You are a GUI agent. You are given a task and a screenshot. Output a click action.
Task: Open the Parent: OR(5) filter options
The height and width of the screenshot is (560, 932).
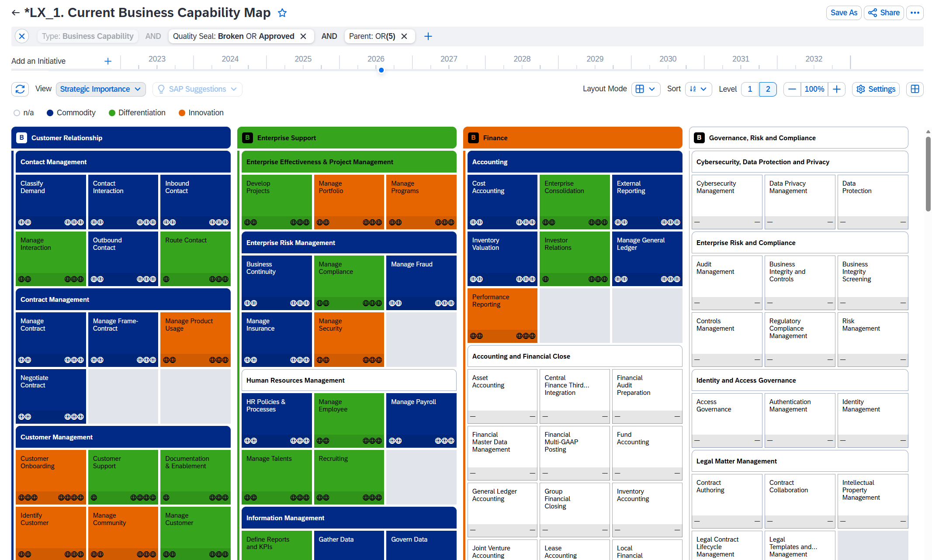click(372, 36)
